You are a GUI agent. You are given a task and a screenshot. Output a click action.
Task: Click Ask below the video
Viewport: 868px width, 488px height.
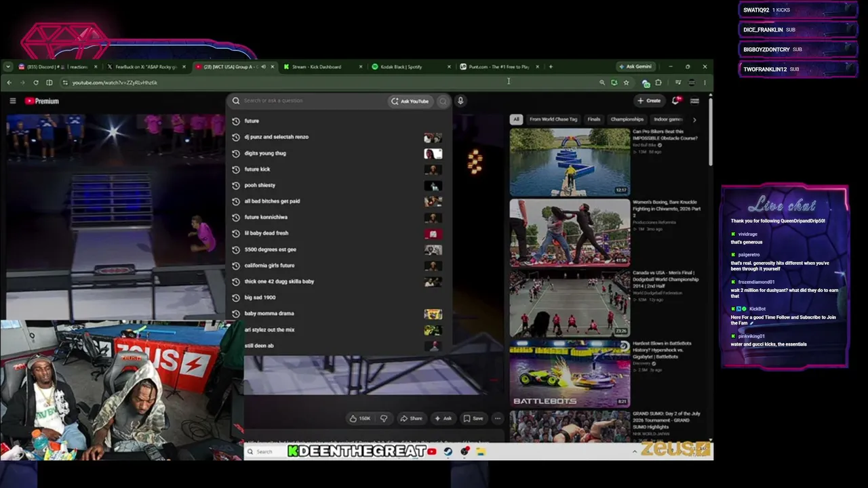pyautogui.click(x=443, y=418)
